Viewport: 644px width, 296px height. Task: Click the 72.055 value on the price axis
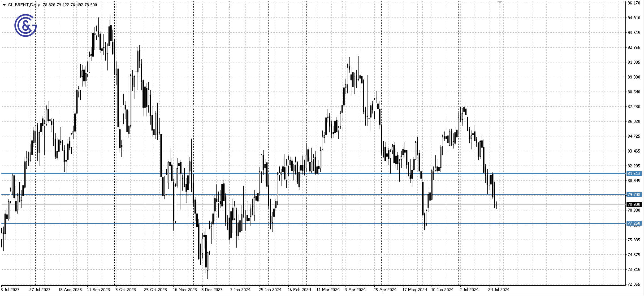pyautogui.click(x=634, y=285)
